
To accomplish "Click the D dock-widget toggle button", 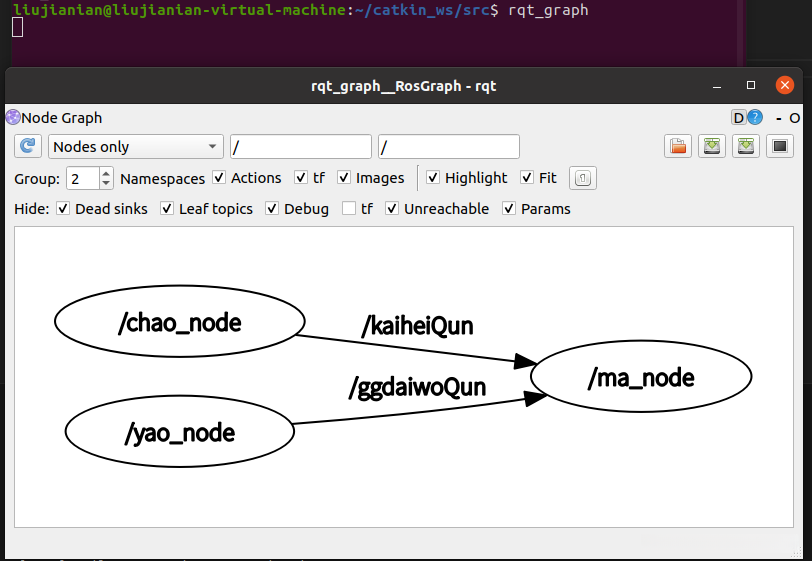I will 738,118.
